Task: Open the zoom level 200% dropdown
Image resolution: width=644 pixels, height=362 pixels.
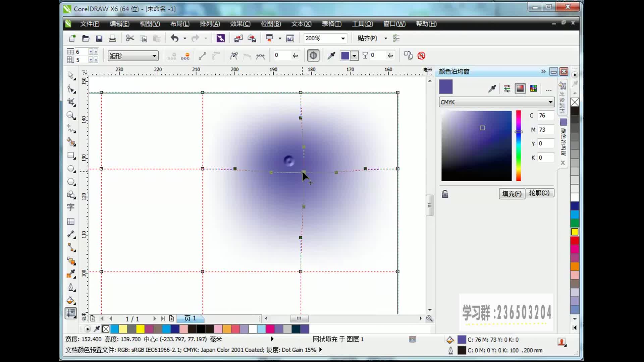Action: point(343,38)
